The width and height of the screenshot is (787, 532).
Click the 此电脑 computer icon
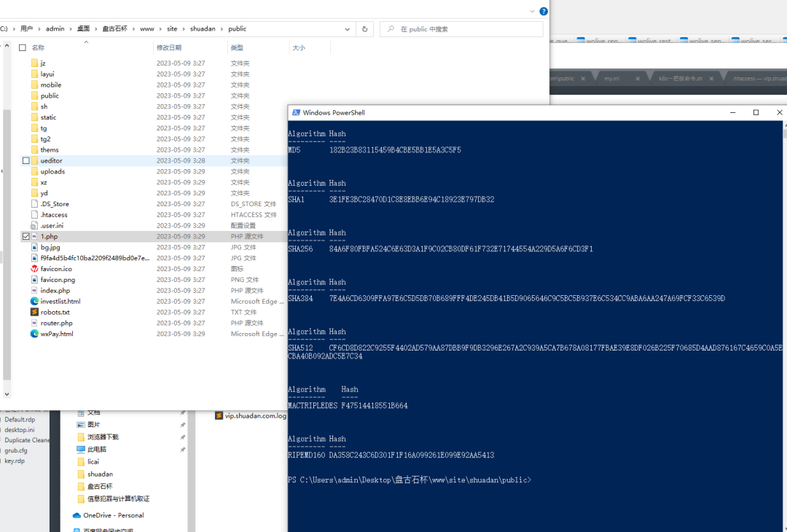81,449
